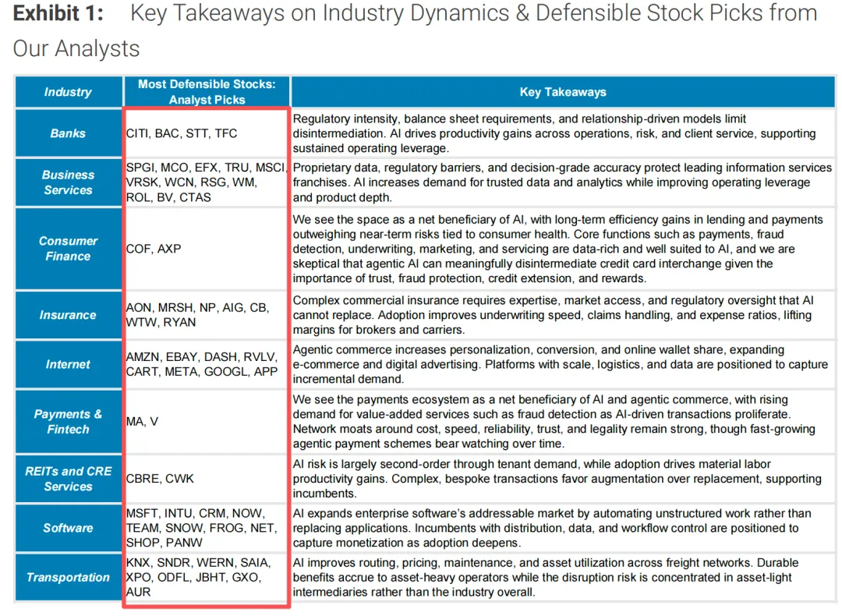Click the takeaway starting 'We see the space as'
The height and width of the screenshot is (616, 842).
(563, 249)
